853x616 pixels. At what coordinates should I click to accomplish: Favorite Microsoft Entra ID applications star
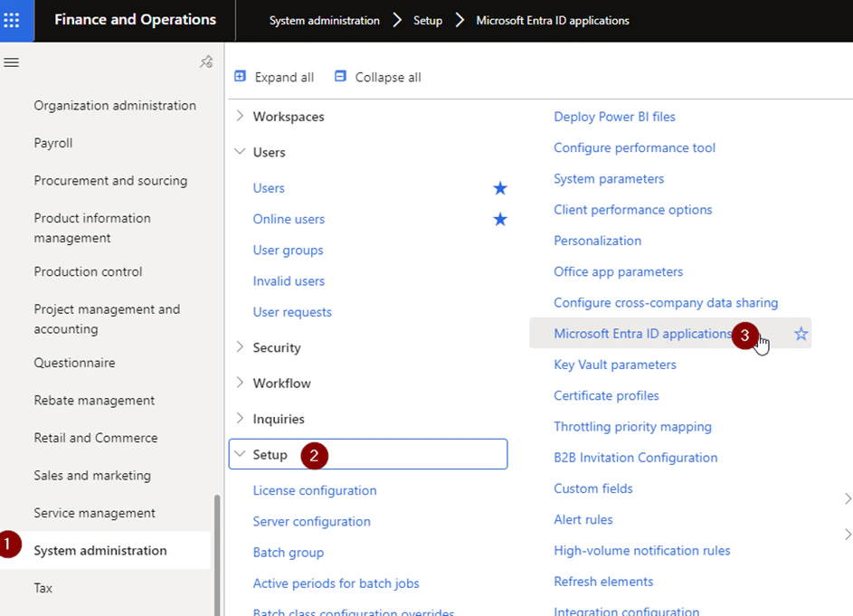pyautogui.click(x=801, y=334)
